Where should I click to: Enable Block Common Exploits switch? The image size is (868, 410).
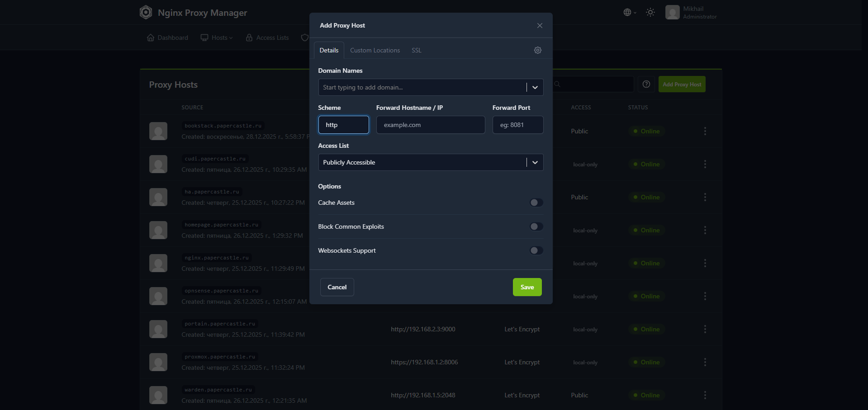coord(536,226)
